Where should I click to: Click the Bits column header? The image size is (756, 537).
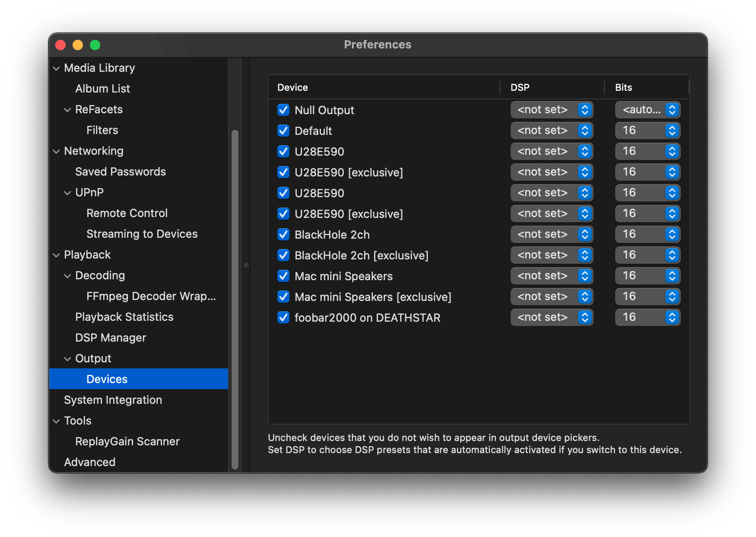[x=647, y=87]
